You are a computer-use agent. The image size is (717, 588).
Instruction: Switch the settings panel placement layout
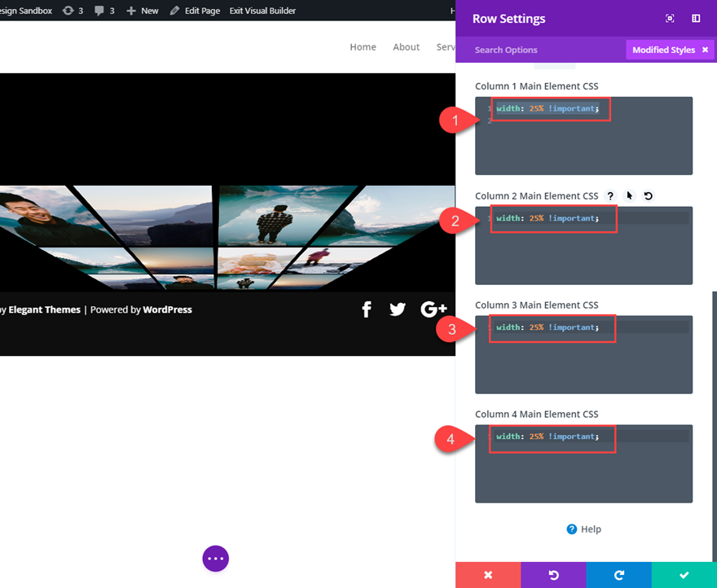[x=696, y=18]
